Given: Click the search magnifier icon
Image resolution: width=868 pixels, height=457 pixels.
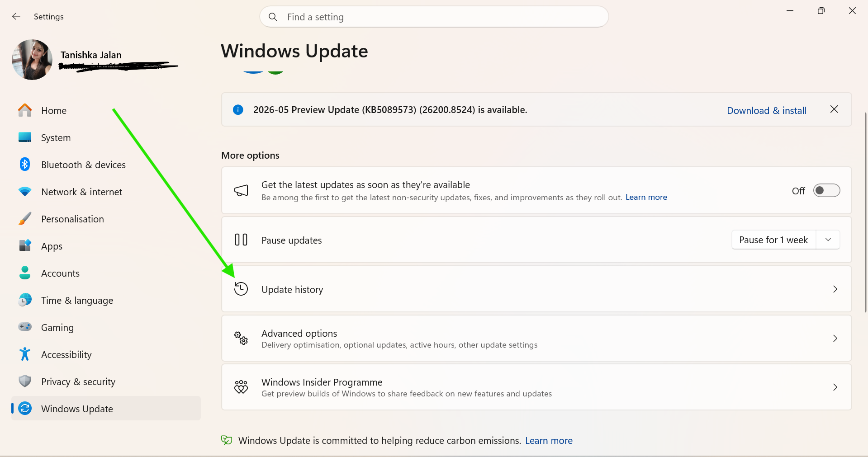Looking at the screenshot, I should click(273, 17).
